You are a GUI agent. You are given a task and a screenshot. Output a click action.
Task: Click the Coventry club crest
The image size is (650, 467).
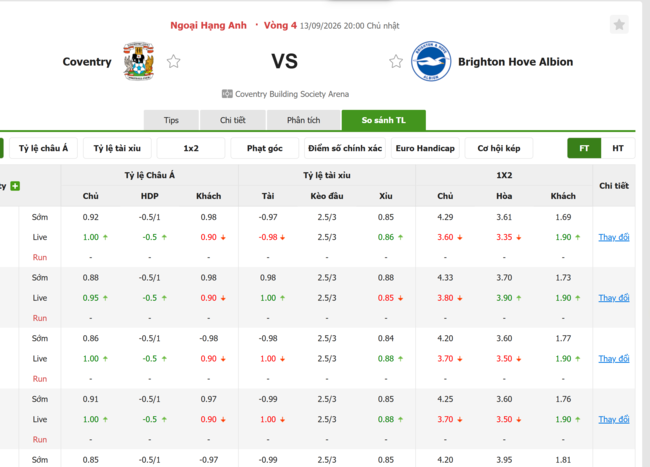(x=139, y=61)
